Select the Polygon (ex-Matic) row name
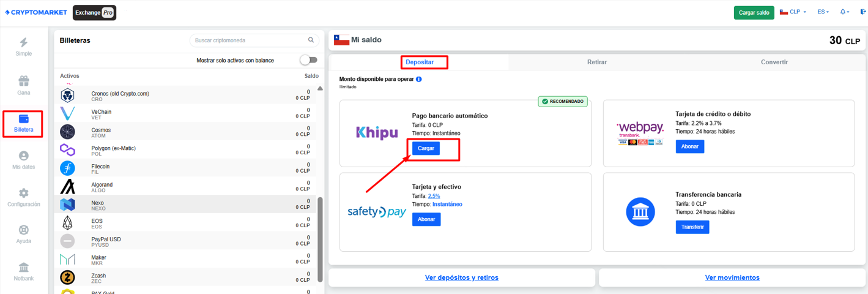The image size is (868, 294). click(113, 148)
